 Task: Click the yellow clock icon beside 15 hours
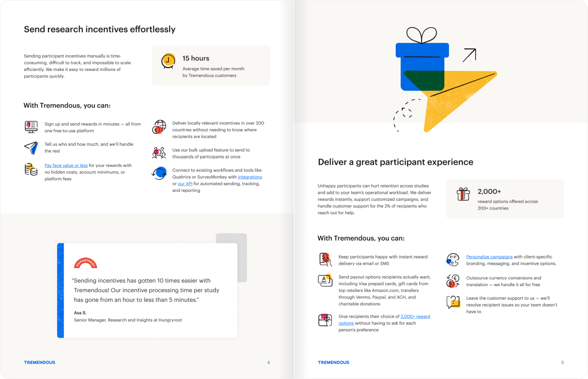168,61
